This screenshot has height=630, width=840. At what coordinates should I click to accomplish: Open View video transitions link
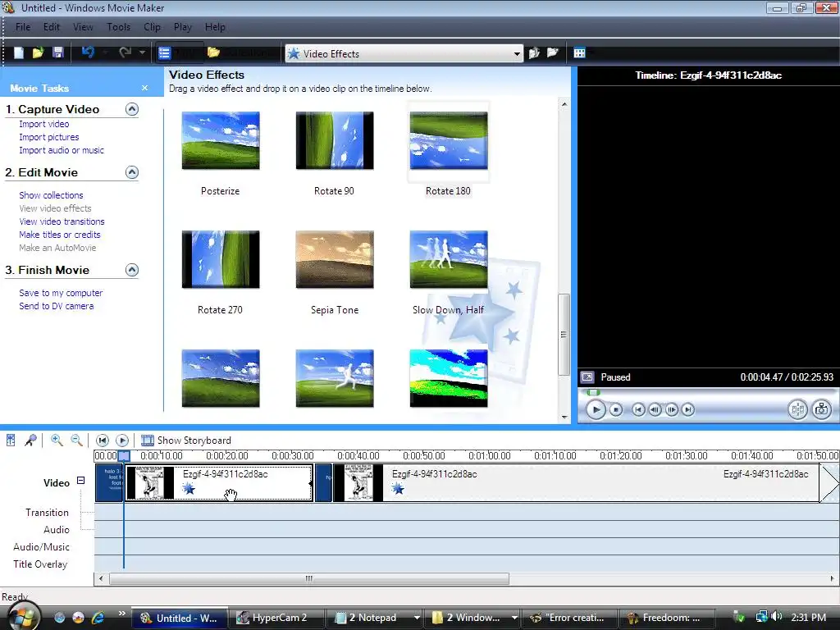(x=62, y=221)
